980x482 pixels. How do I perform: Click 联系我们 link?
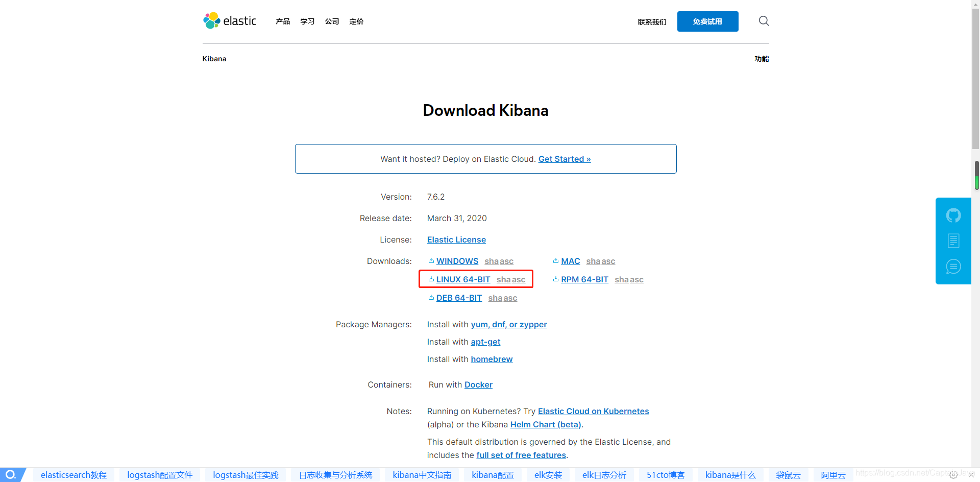tap(652, 22)
